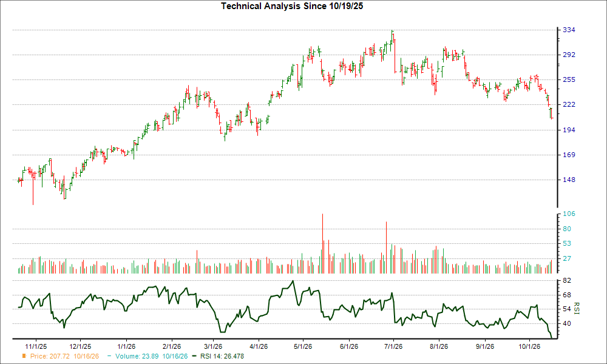Click the 8/1/26 date label
The width and height of the screenshot is (607, 364).
point(439,346)
